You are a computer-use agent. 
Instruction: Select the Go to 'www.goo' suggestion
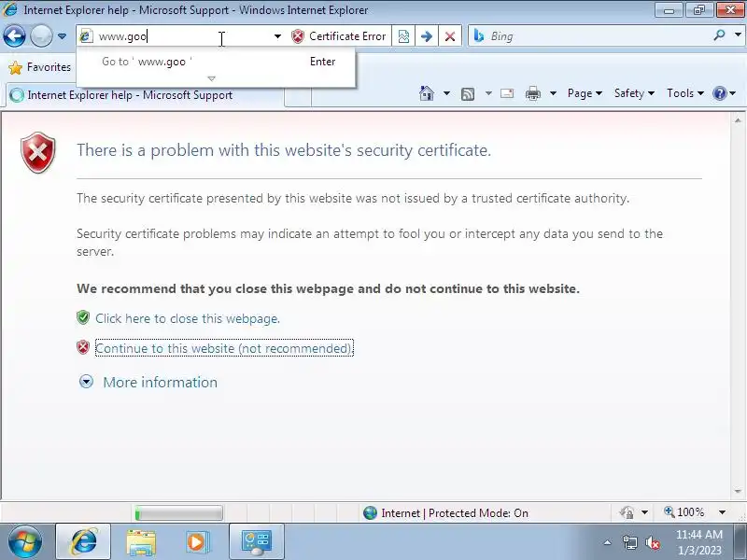(x=216, y=62)
